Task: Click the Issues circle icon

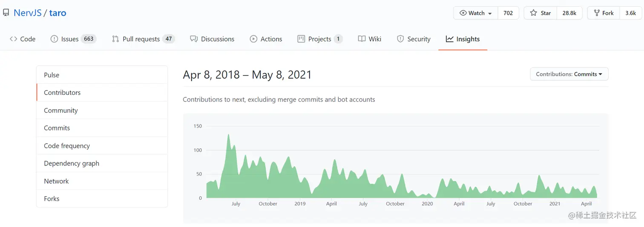Action: tap(54, 39)
